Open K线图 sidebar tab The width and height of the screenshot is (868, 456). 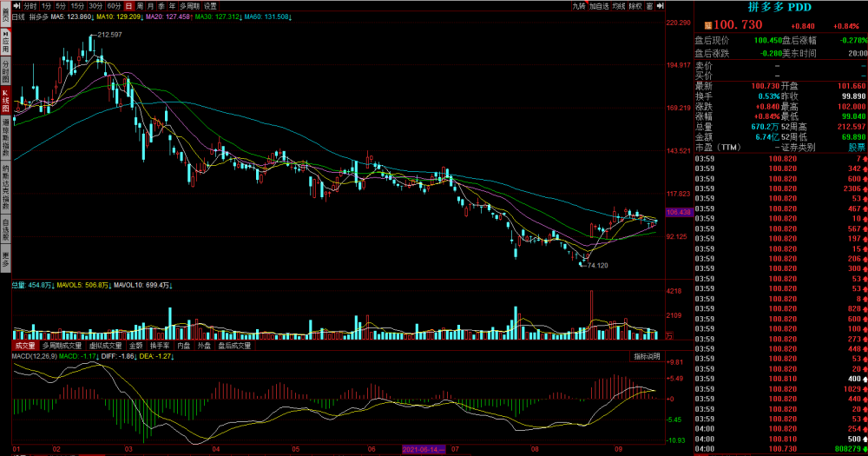pos(5,101)
